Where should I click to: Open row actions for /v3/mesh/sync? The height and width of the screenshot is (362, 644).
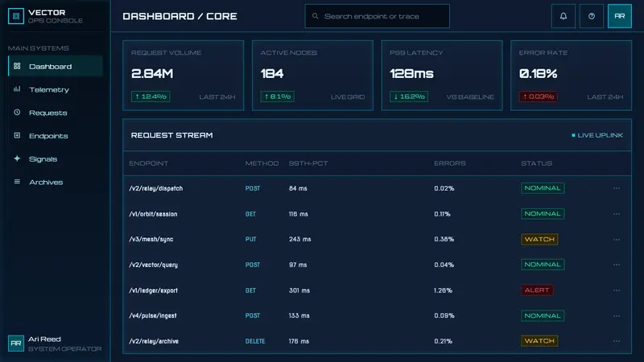pyautogui.click(x=617, y=239)
